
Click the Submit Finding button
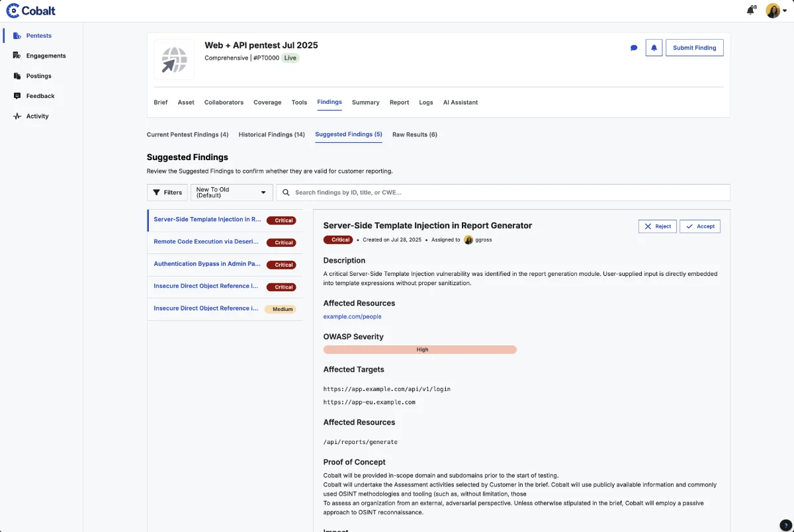click(695, 48)
